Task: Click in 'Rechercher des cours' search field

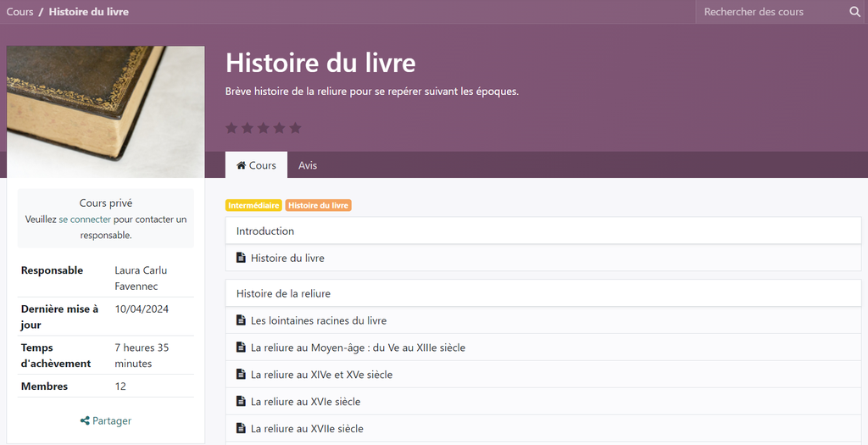Action: pyautogui.click(x=771, y=12)
